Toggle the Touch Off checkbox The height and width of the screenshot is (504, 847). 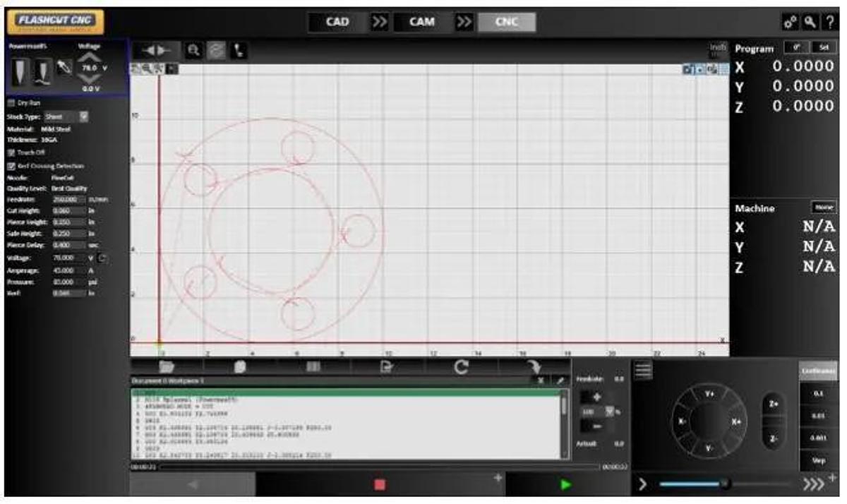coord(11,152)
